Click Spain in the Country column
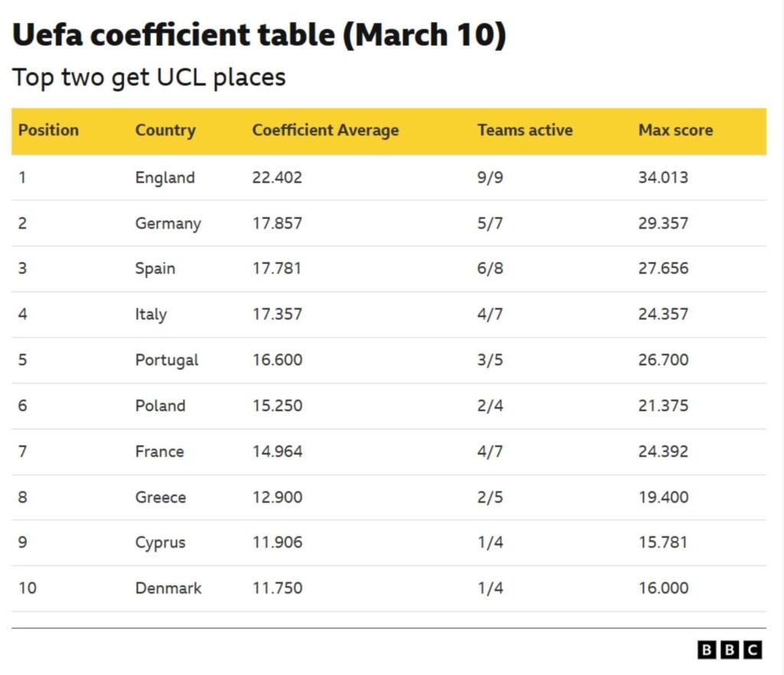 coord(155,269)
